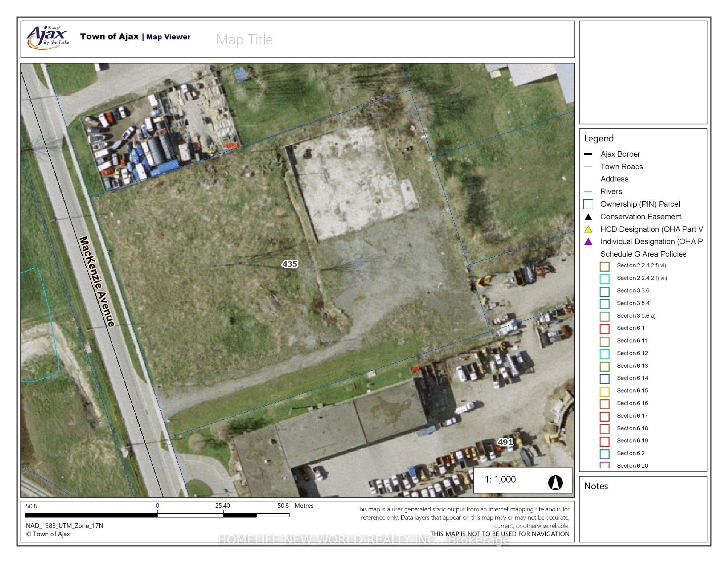
Task: Click the yellow HCD Designation triangle
Action: tap(588, 230)
